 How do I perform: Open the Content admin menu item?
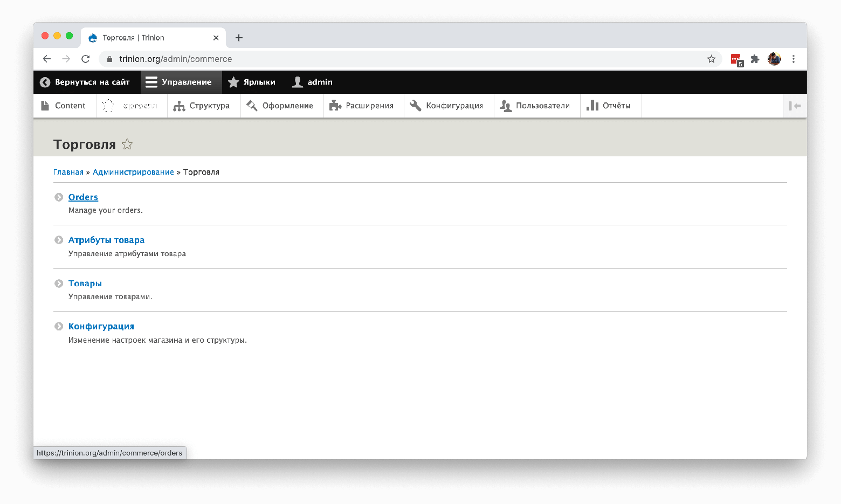pos(64,106)
